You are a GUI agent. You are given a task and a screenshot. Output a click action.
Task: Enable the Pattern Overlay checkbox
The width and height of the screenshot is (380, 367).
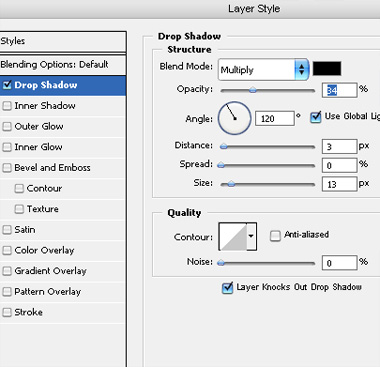(7, 292)
